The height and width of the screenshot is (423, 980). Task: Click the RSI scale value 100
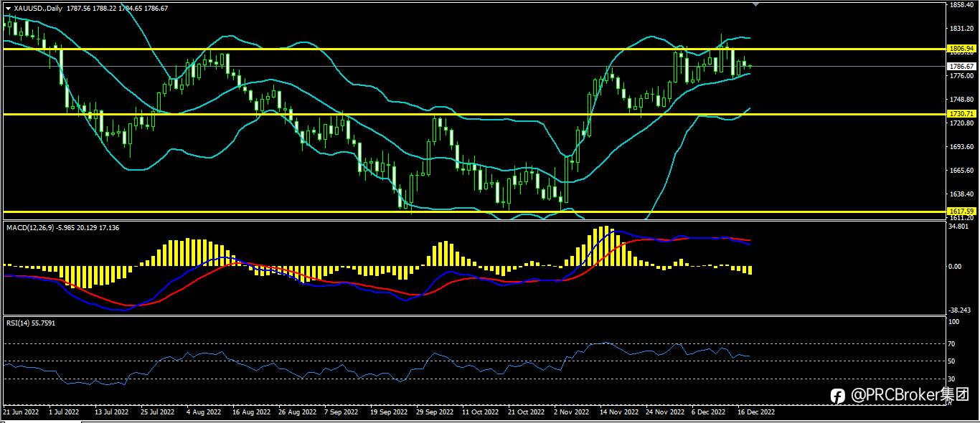pyautogui.click(x=954, y=322)
